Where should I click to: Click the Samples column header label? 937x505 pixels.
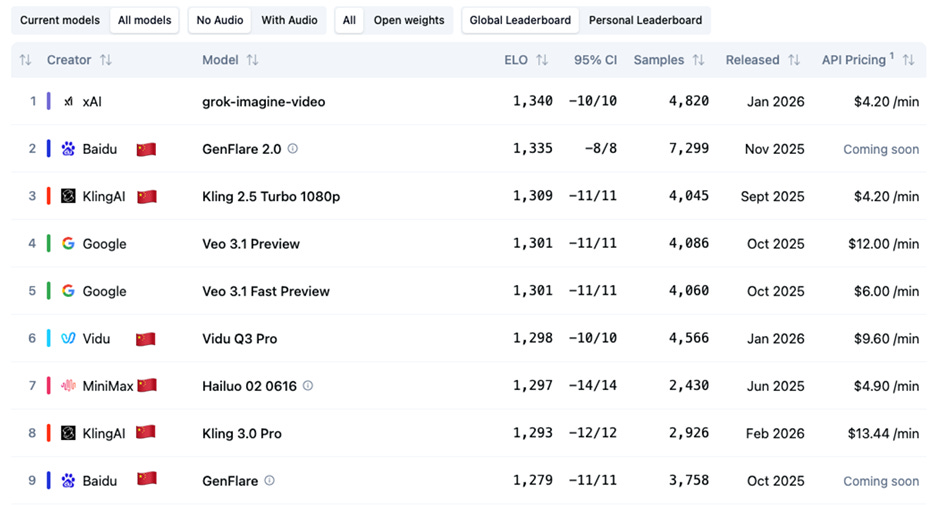pyautogui.click(x=659, y=60)
